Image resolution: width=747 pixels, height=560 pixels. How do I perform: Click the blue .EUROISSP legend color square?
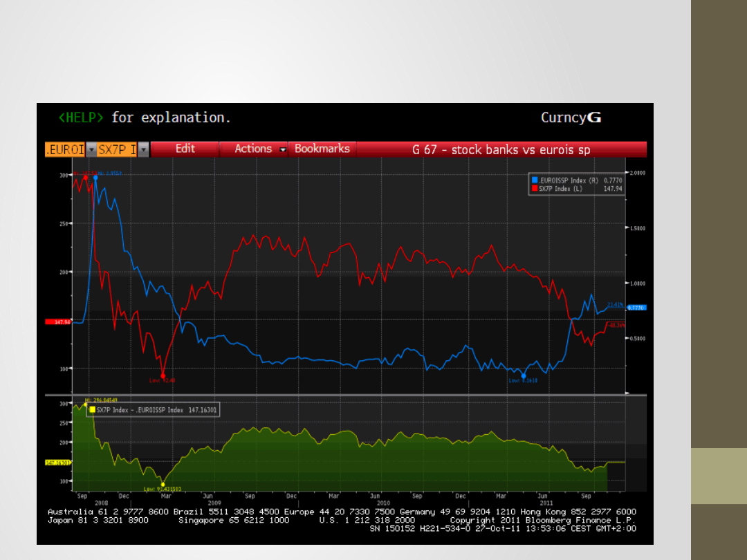coord(535,180)
